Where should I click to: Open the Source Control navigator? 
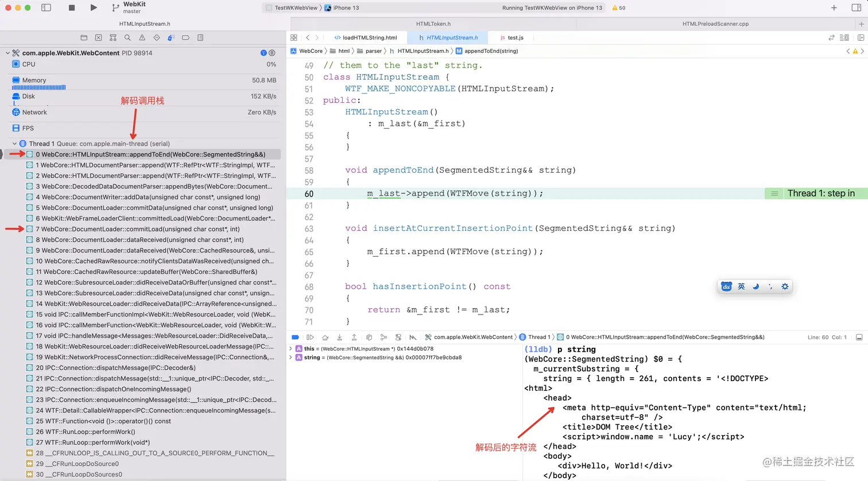(98, 38)
